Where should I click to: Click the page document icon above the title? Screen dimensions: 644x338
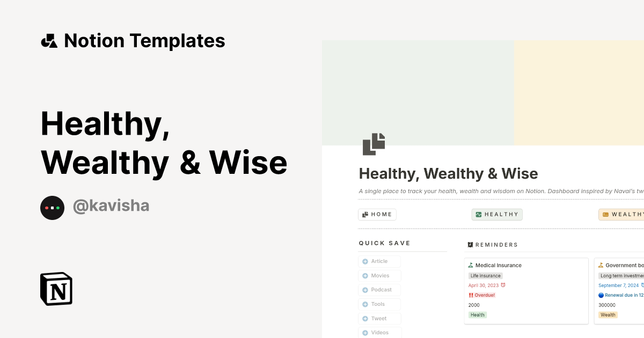(x=374, y=144)
